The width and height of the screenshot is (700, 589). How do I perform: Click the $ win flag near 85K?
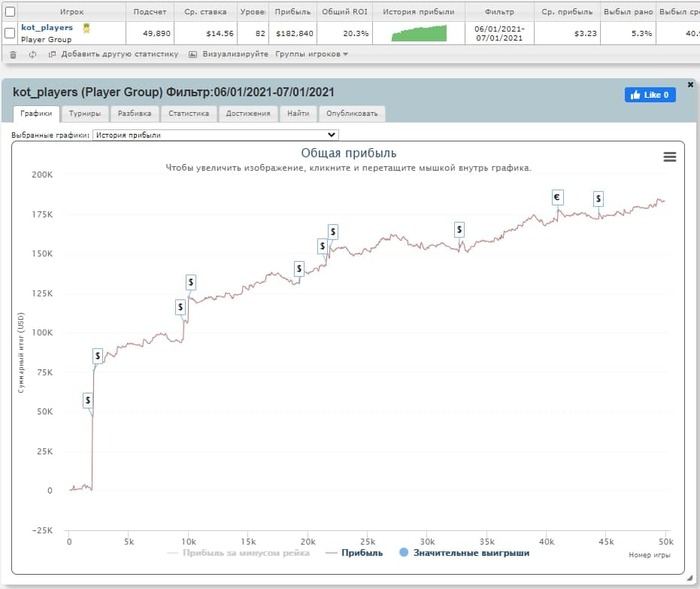pyautogui.click(x=98, y=356)
